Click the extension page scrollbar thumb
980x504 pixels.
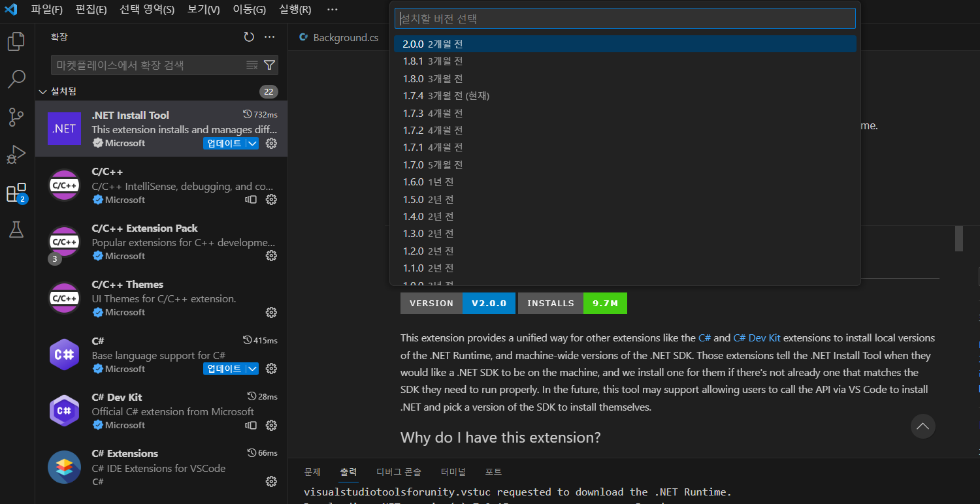[x=959, y=238]
